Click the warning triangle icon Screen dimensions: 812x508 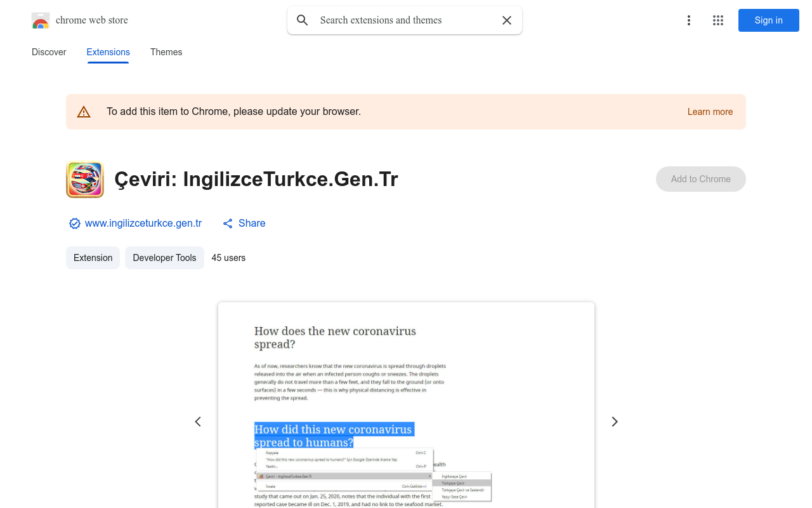(x=84, y=112)
